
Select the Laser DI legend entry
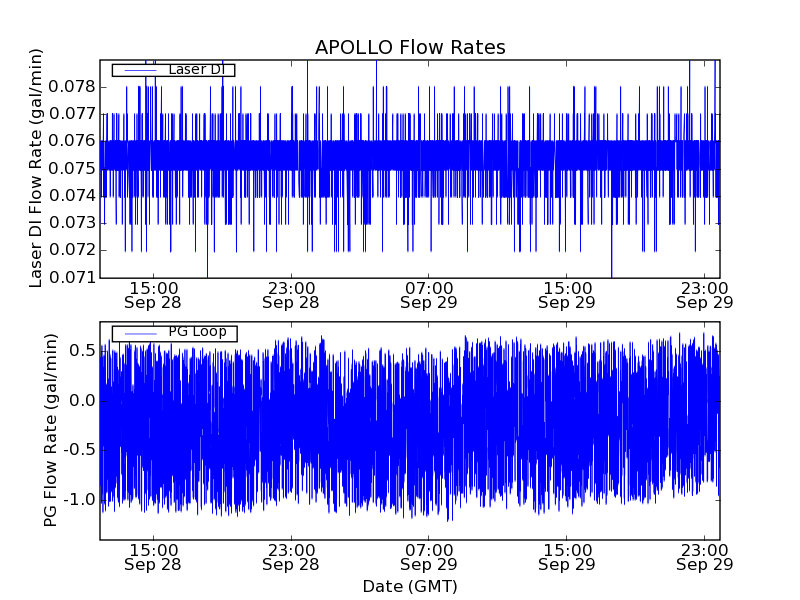pos(173,70)
